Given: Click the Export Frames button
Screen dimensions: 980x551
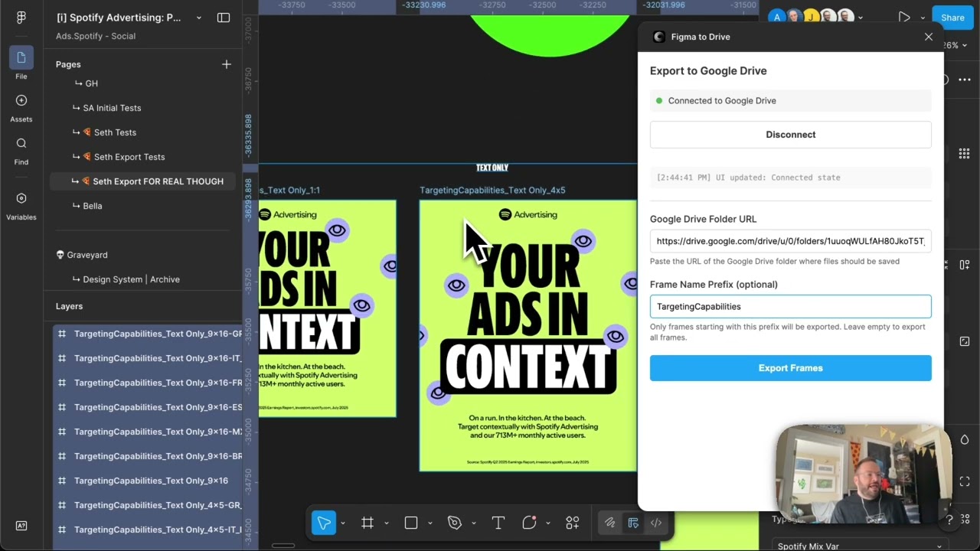Looking at the screenshot, I should click(791, 368).
